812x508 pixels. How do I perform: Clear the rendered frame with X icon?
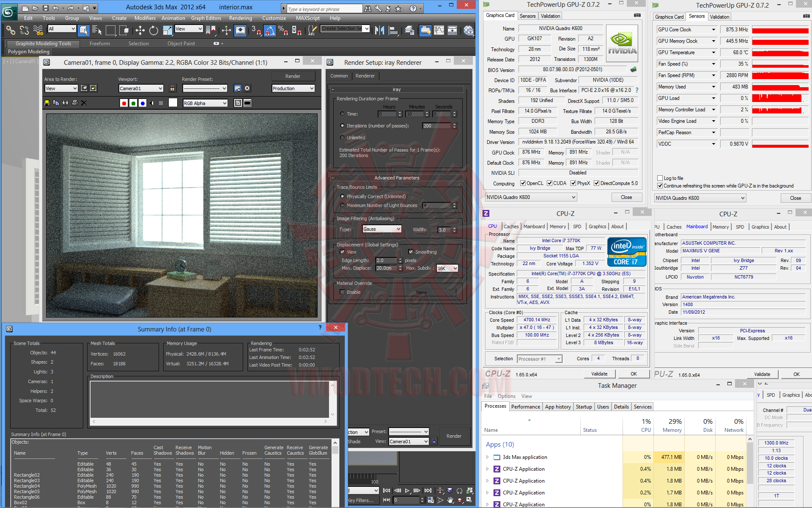(x=84, y=103)
